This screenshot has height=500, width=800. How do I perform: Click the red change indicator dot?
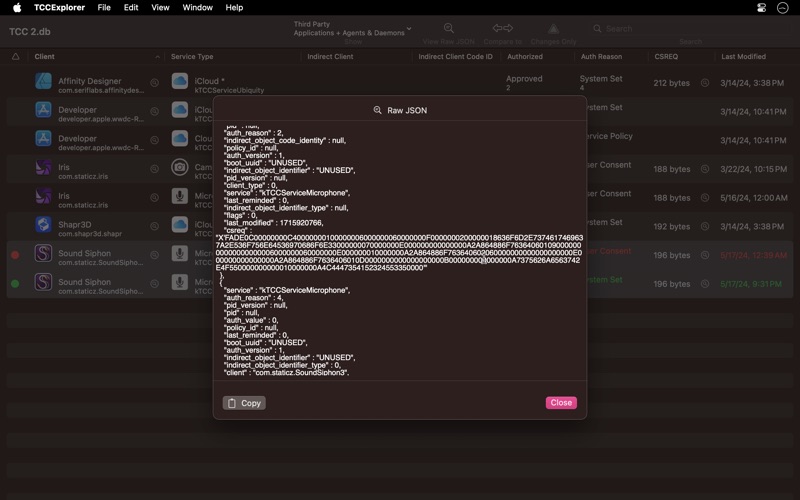click(x=15, y=255)
